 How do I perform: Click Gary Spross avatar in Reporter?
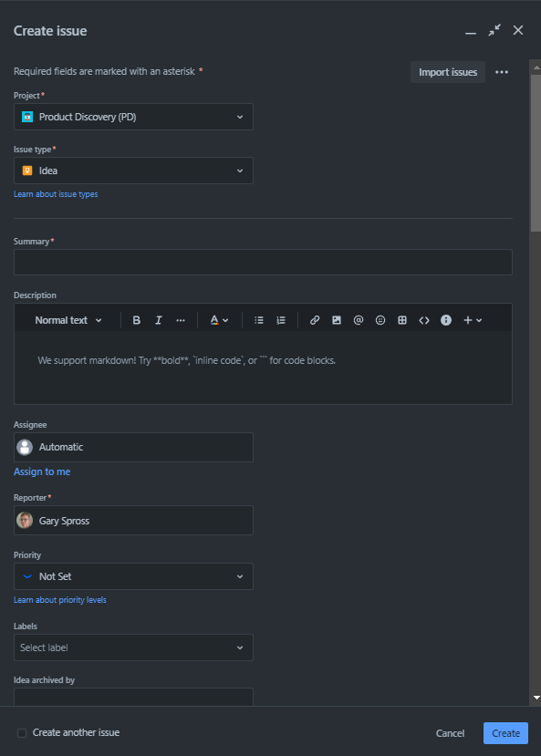coord(25,521)
